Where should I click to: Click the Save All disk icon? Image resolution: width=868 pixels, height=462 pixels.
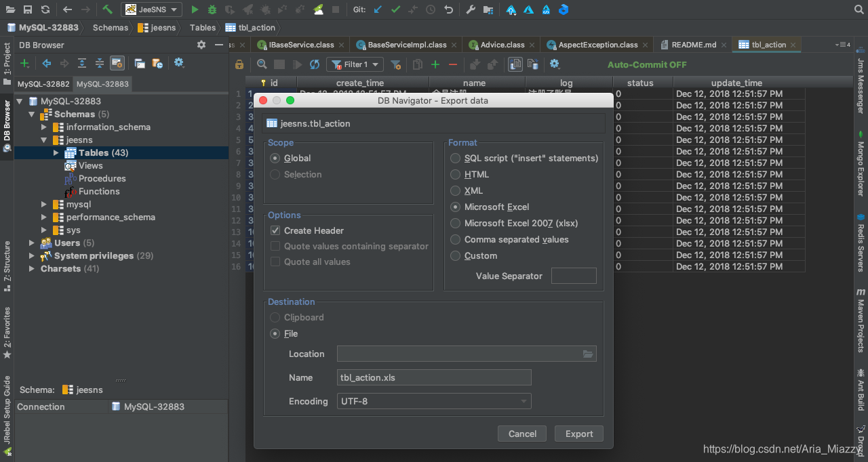(x=28, y=9)
